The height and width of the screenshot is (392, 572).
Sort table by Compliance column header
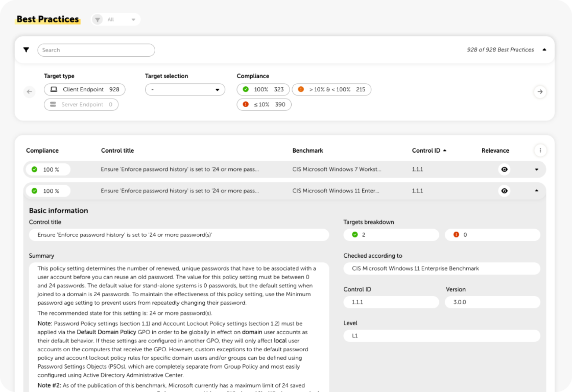pyautogui.click(x=42, y=150)
